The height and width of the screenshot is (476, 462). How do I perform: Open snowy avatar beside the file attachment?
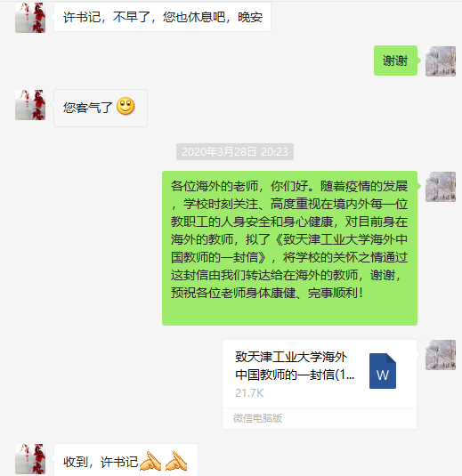tap(441, 355)
